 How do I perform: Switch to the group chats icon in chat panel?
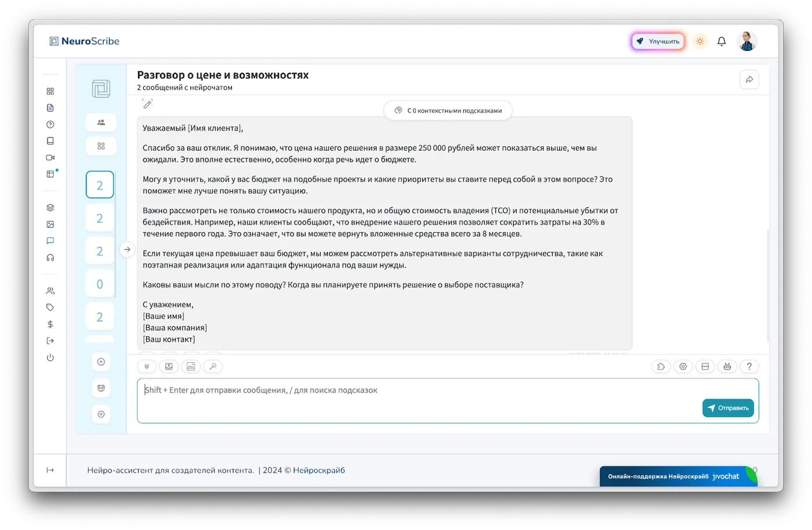101,122
